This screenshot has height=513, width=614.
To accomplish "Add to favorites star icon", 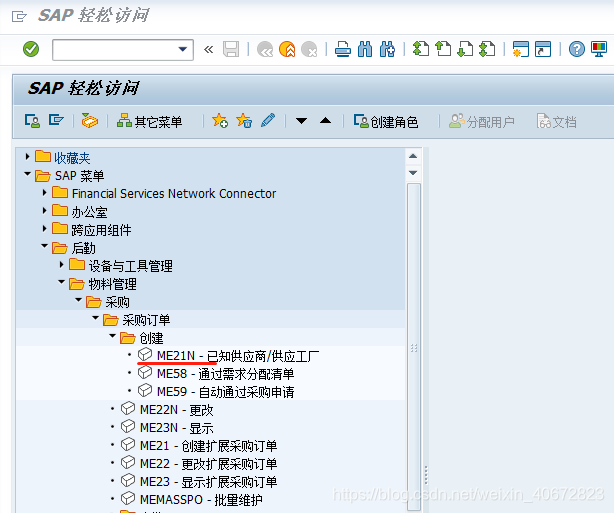I will coord(220,121).
